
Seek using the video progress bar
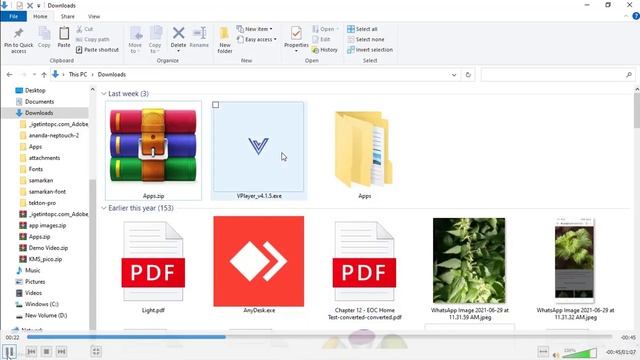319,337
